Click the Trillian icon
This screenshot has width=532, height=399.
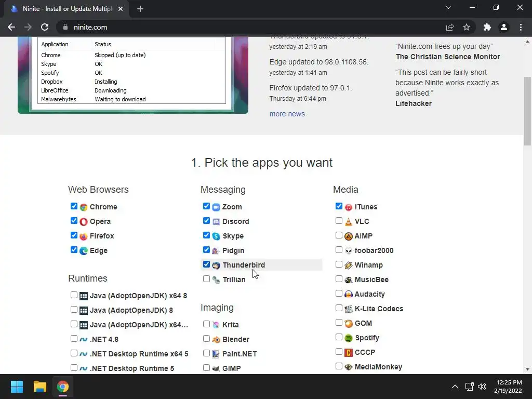[216, 280]
